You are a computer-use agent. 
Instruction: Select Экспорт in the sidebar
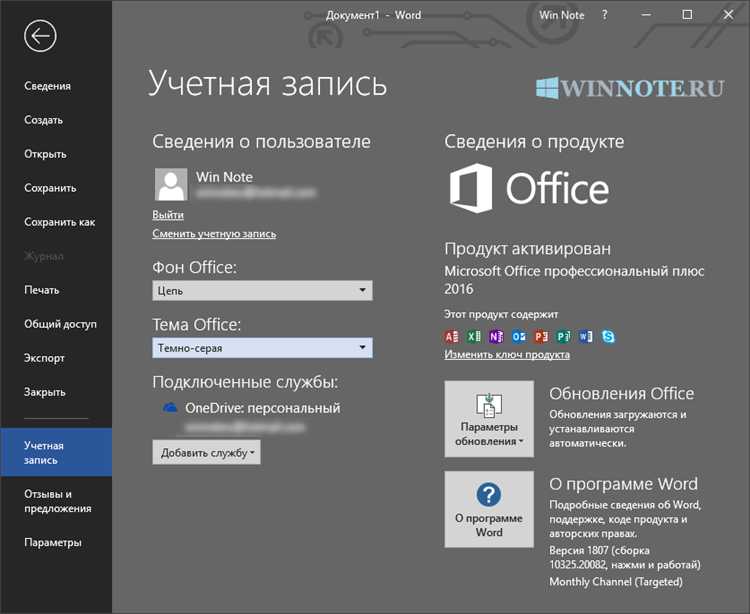click(44, 358)
